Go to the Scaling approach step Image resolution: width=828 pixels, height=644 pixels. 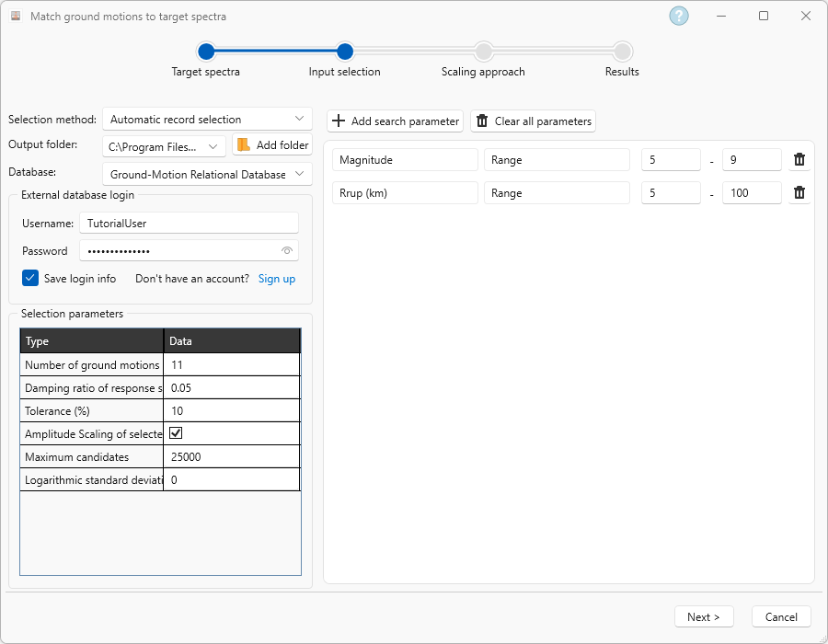click(x=484, y=52)
